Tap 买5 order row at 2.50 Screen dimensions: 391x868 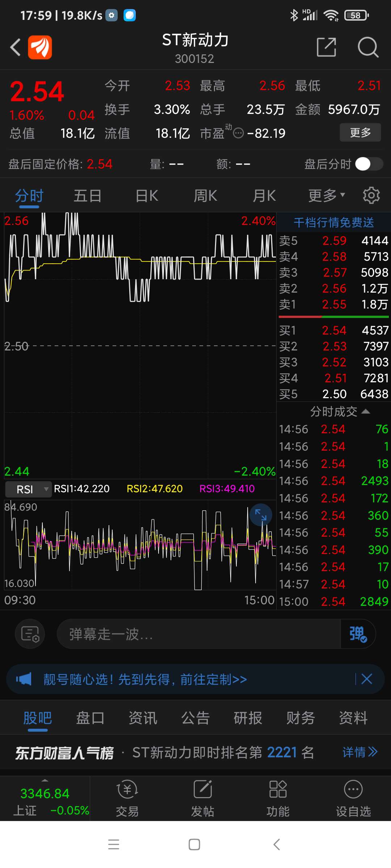(334, 394)
